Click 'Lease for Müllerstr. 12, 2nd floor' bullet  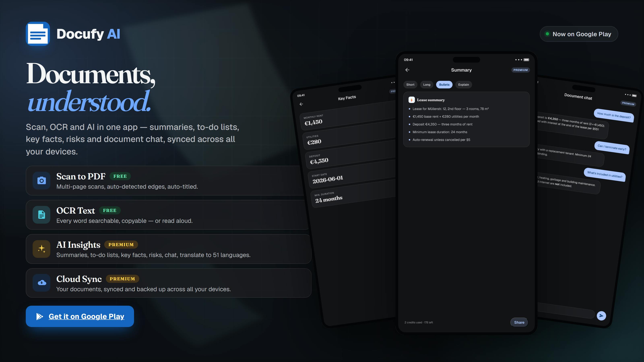tap(451, 109)
